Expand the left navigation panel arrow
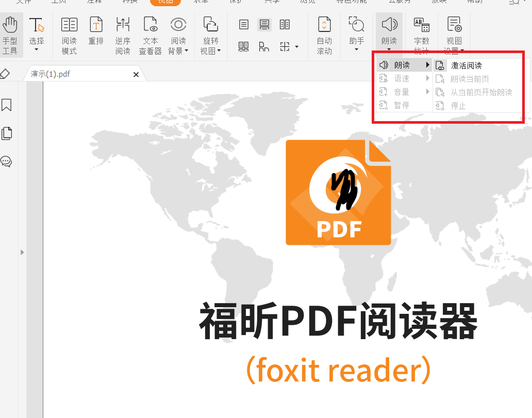Screen dimensions: 532x418 pyautogui.click(x=22, y=252)
